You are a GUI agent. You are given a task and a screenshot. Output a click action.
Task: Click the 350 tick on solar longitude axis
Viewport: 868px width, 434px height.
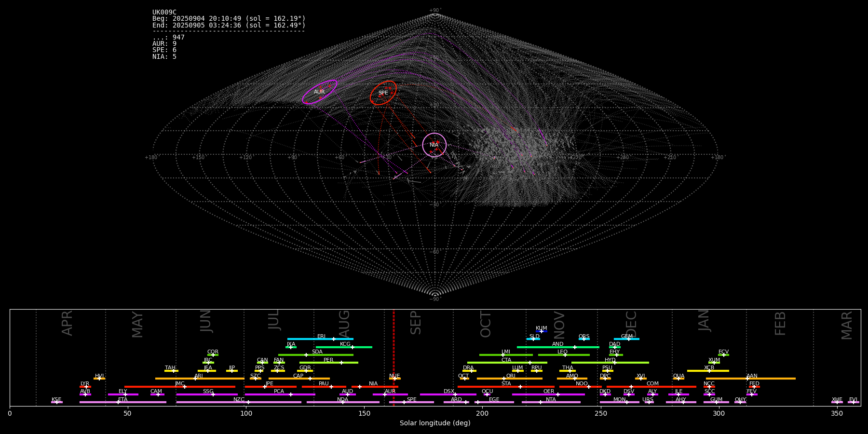click(837, 413)
